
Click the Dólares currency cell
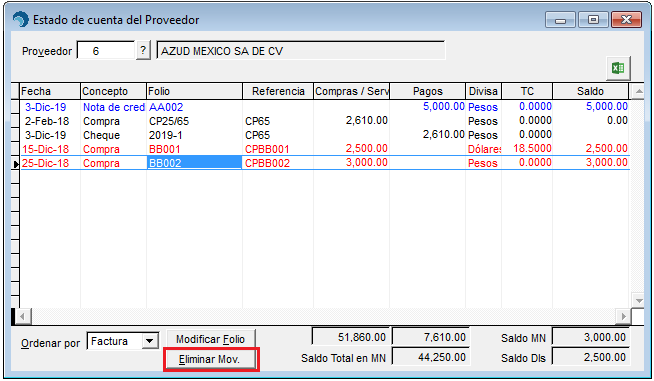[x=483, y=149]
